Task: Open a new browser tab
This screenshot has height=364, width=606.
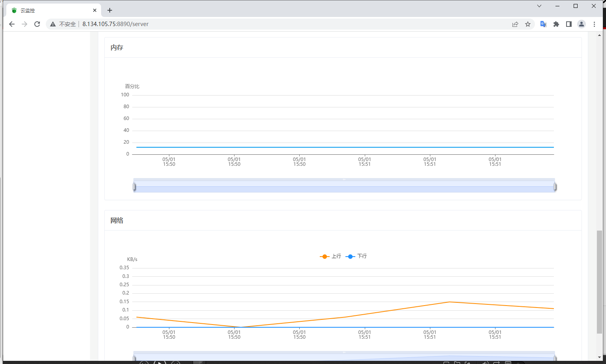Action: point(110,10)
